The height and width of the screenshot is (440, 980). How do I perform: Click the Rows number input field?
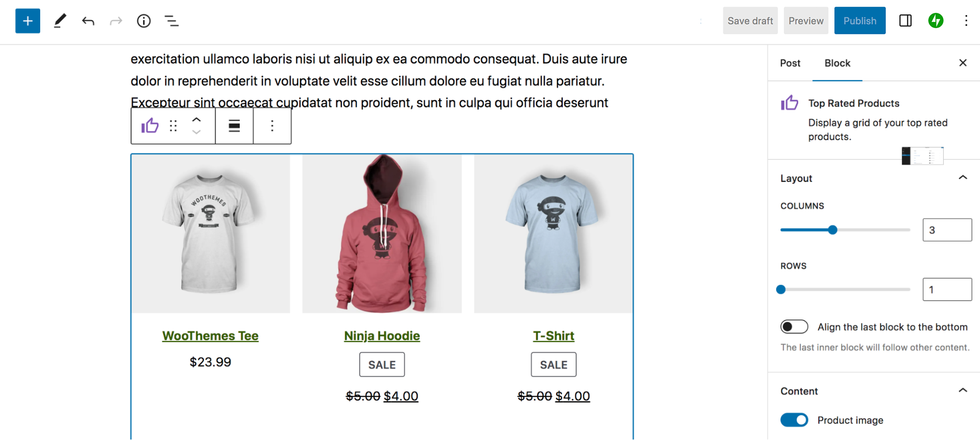coord(947,289)
